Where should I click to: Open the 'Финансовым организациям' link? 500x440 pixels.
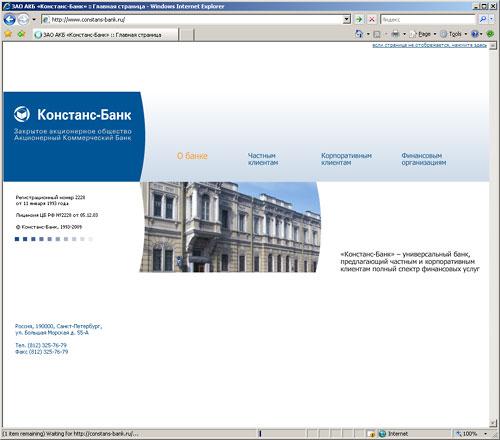click(x=424, y=159)
